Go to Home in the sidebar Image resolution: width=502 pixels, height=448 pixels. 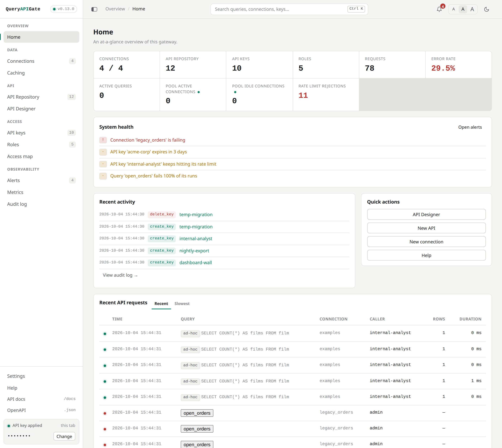[x=41, y=37]
